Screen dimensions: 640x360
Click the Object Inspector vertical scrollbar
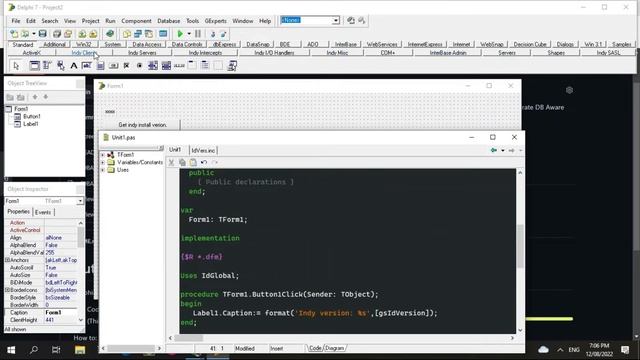pyautogui.click(x=80, y=271)
